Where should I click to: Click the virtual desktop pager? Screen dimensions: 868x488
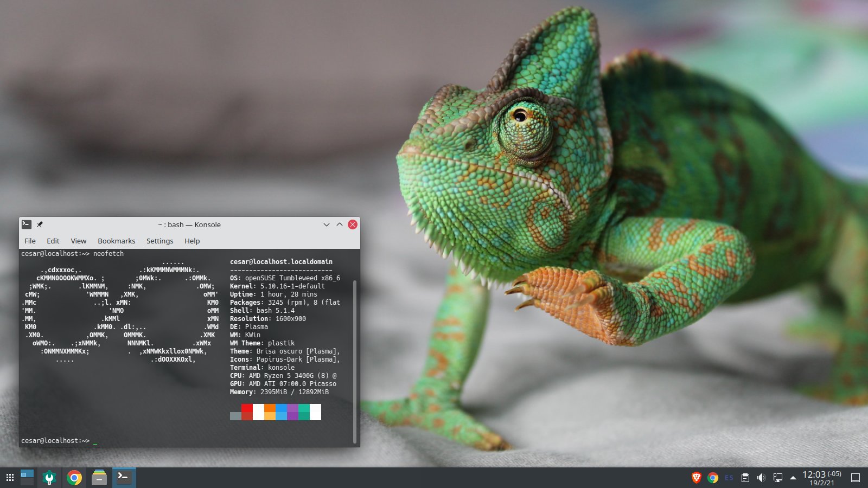pyautogui.click(x=27, y=477)
